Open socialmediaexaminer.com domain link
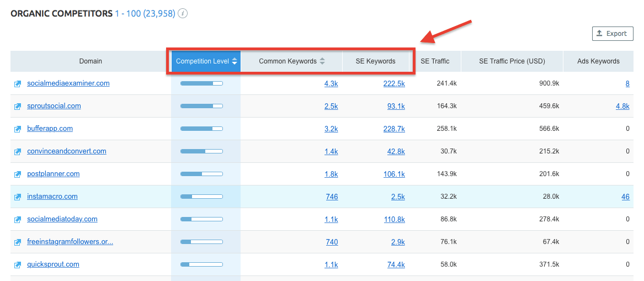 68,83
